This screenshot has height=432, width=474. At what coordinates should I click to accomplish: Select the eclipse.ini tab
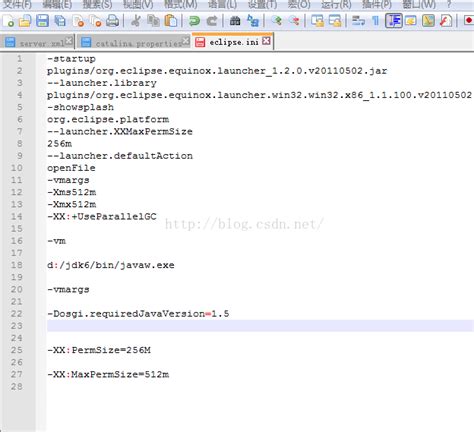pos(233,42)
